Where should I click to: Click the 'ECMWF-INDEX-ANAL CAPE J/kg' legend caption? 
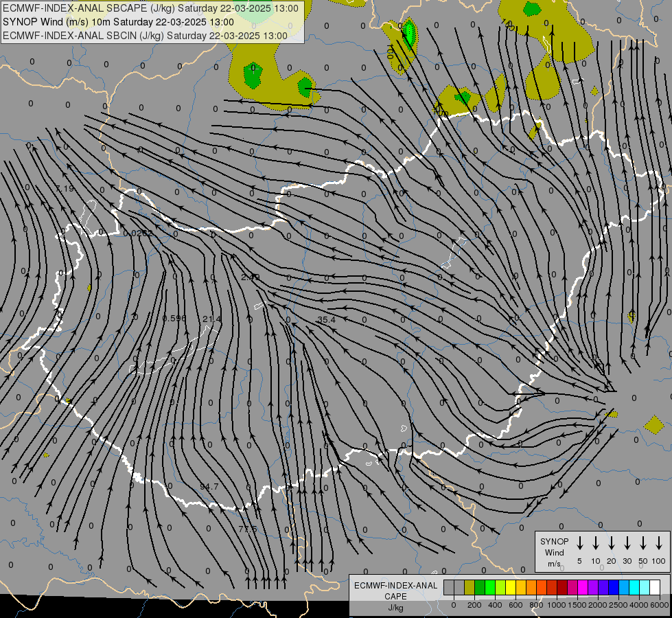pyautogui.click(x=395, y=597)
